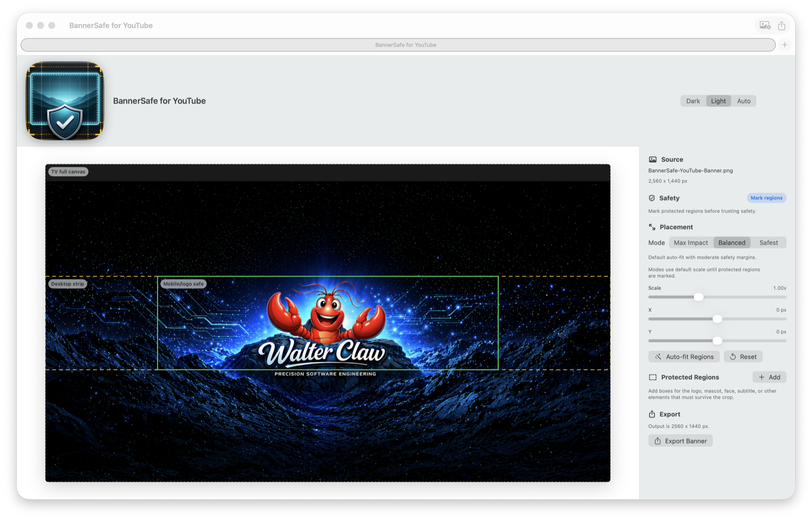
Task: Open a new tab with plus button
Action: point(785,45)
